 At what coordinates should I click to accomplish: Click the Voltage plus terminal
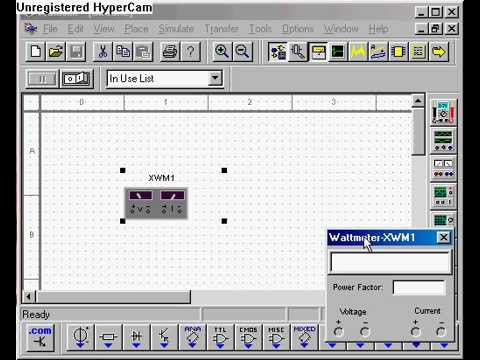[x=338, y=332]
